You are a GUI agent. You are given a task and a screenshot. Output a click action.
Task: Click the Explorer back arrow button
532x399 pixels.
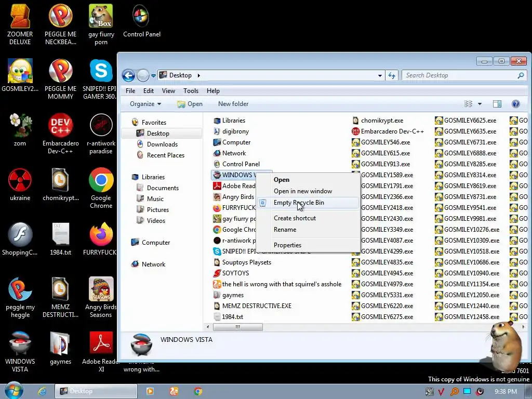129,75
